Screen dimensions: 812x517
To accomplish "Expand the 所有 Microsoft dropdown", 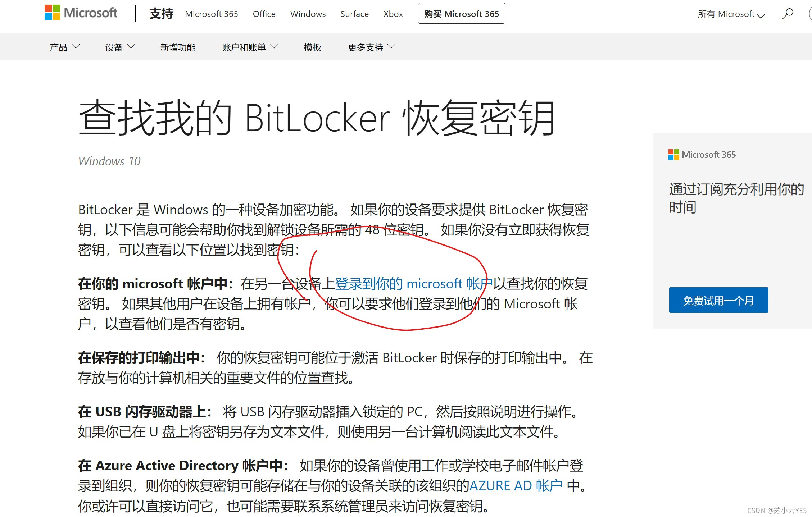I will click(731, 14).
